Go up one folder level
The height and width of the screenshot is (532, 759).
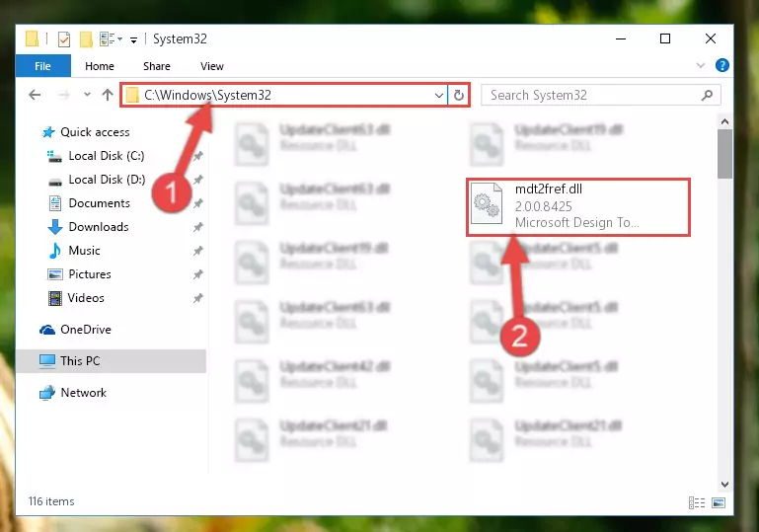[x=108, y=95]
